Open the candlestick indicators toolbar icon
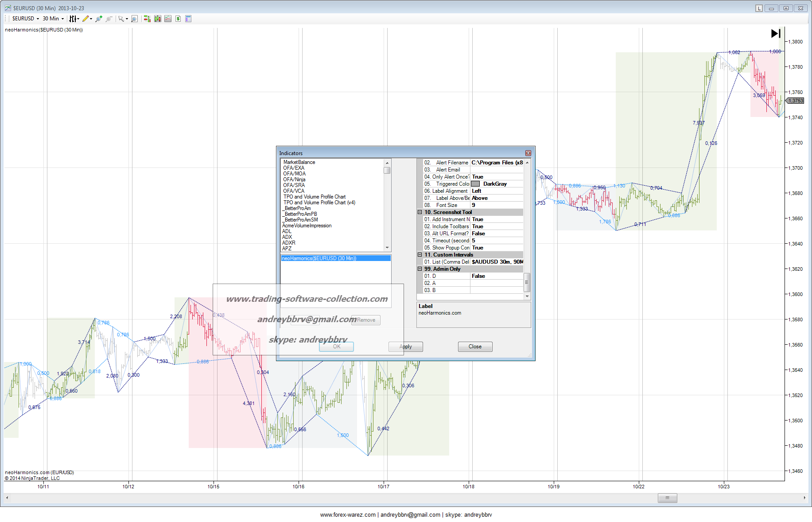Image resolution: width=812 pixels, height=522 pixels. click(157, 19)
